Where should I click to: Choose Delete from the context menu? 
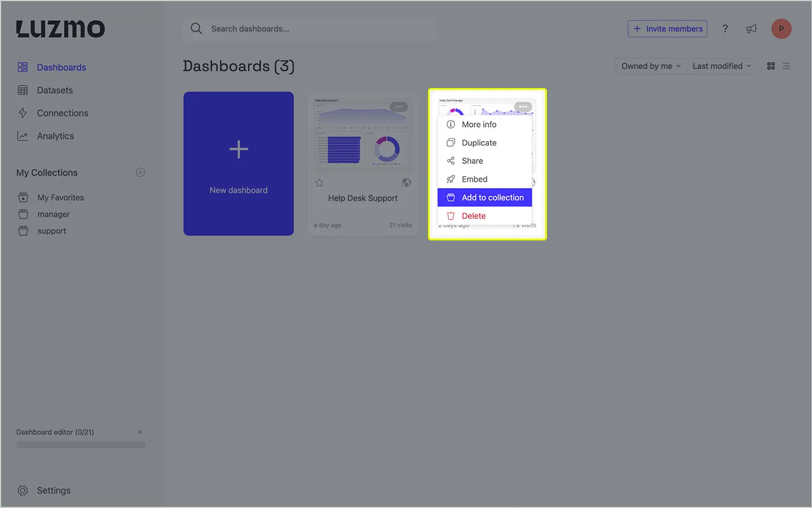(x=484, y=216)
